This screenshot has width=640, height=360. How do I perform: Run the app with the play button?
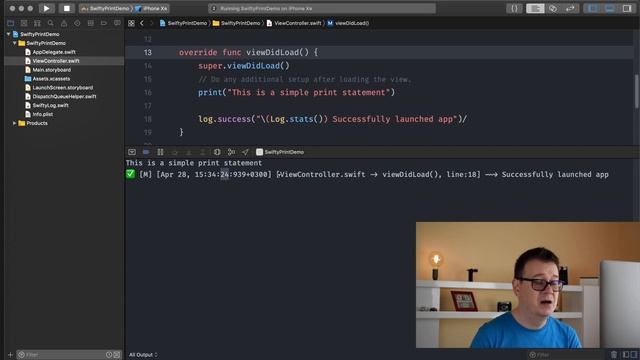pyautogui.click(x=46, y=8)
